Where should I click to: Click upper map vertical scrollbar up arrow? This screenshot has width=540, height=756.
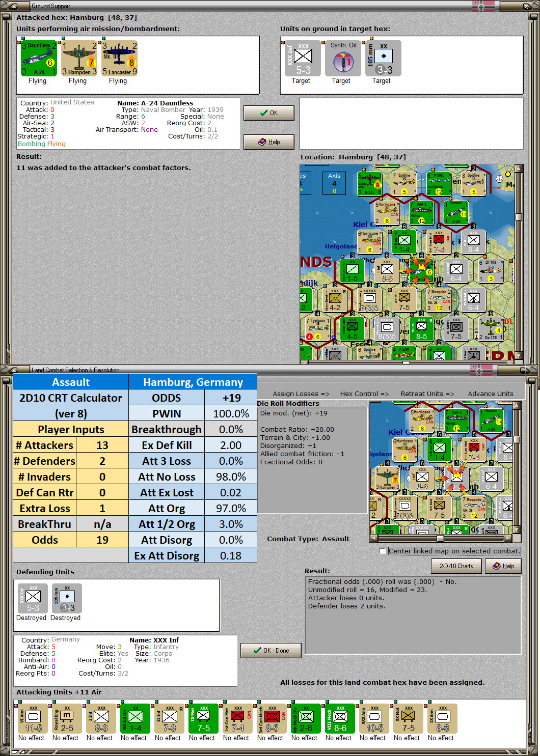click(519, 169)
